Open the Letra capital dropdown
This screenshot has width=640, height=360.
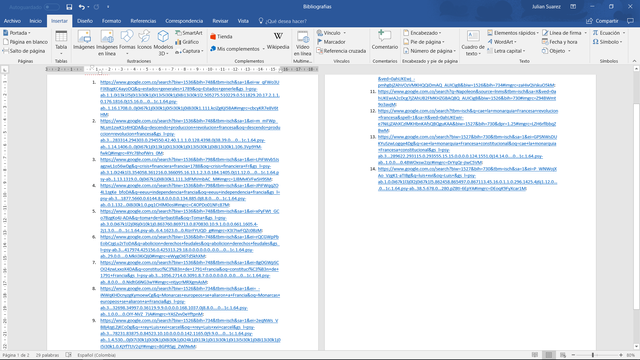[507, 51]
